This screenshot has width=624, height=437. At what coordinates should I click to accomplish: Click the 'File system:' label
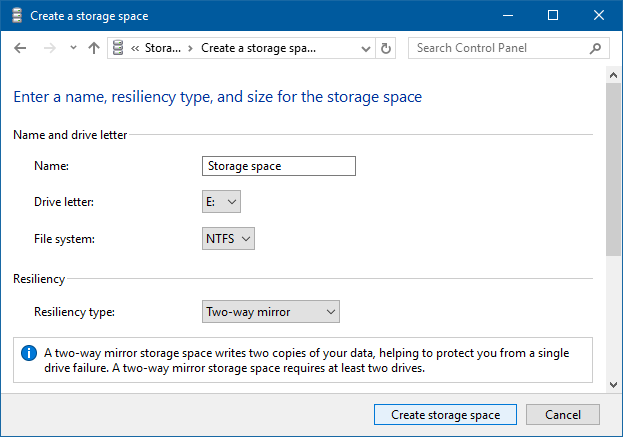[x=64, y=239]
